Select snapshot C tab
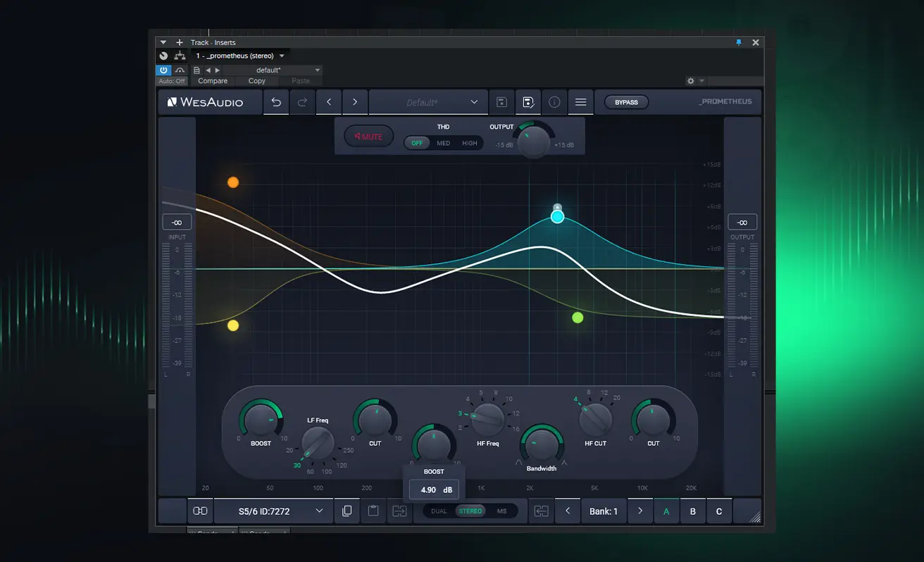This screenshot has width=924, height=562. pos(719,511)
